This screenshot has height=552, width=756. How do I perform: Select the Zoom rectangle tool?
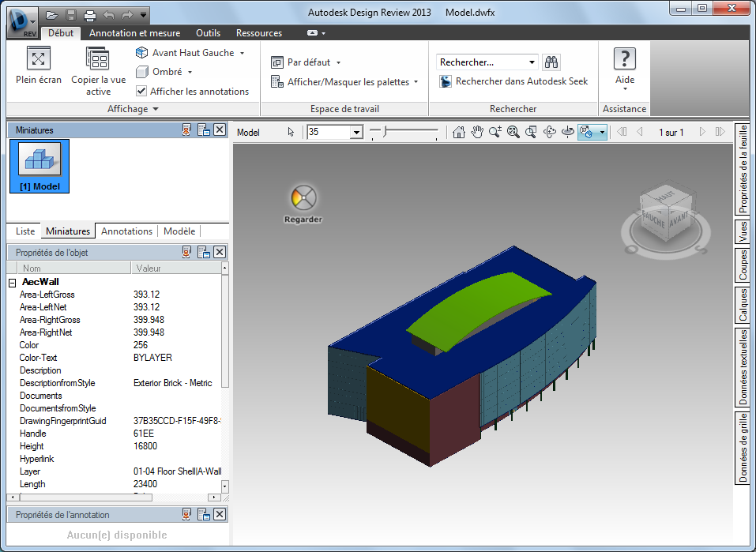[x=531, y=132]
